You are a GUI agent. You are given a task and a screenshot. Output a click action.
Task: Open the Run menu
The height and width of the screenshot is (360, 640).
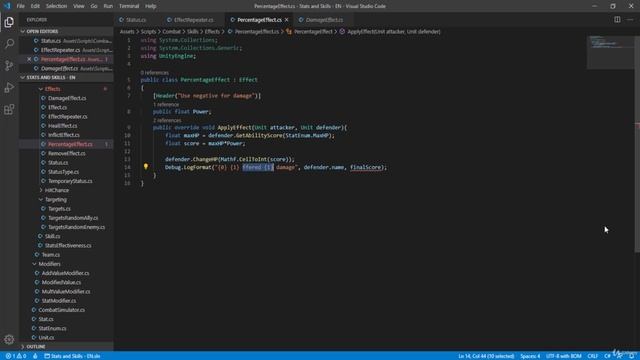pyautogui.click(x=108, y=6)
